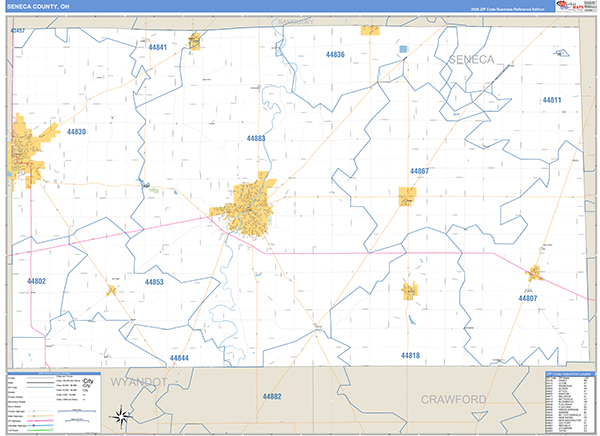600x436 pixels.
Task: Click ZIP code label 44883
Action: (256, 138)
